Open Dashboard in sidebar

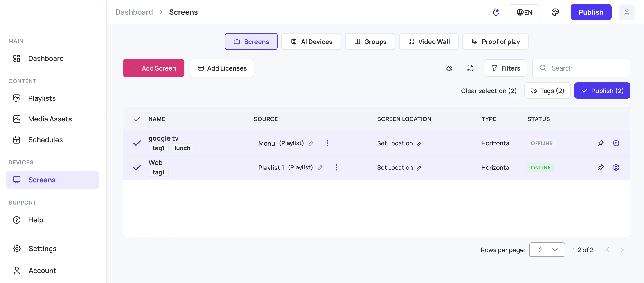tap(52, 58)
